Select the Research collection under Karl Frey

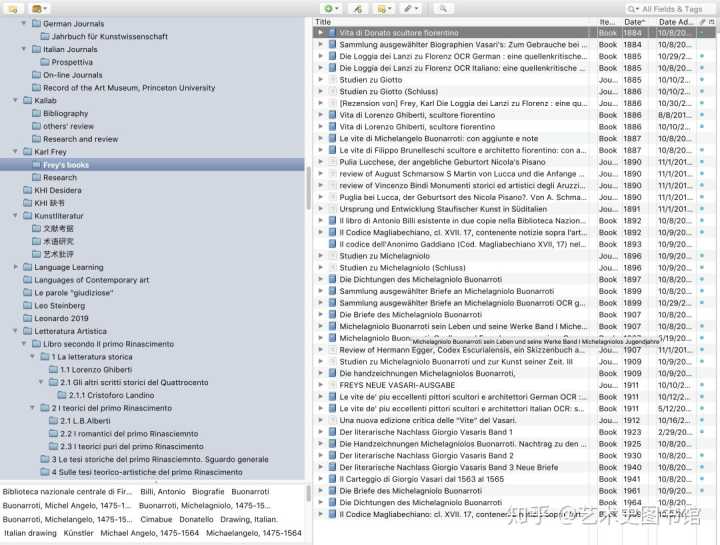60,177
